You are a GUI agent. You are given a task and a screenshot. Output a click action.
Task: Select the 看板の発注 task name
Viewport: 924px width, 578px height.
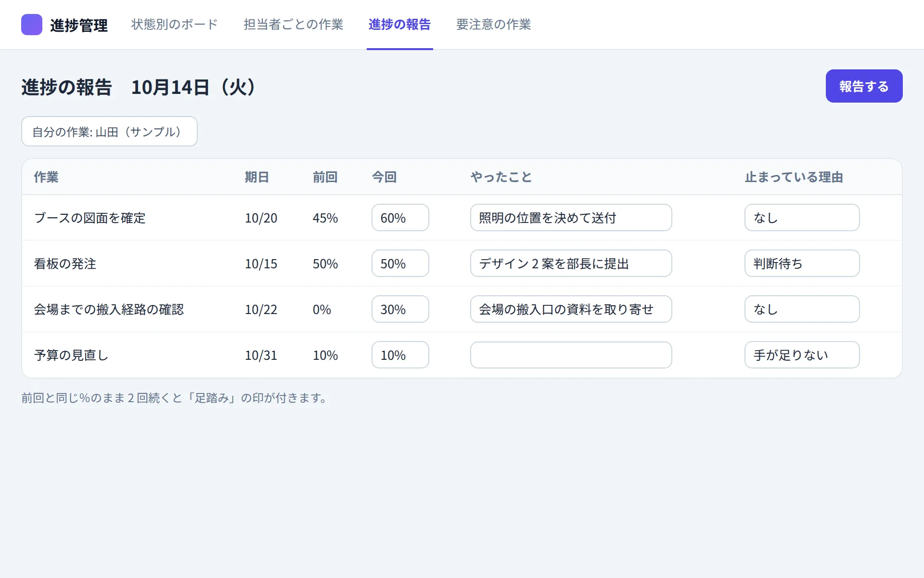click(x=65, y=264)
